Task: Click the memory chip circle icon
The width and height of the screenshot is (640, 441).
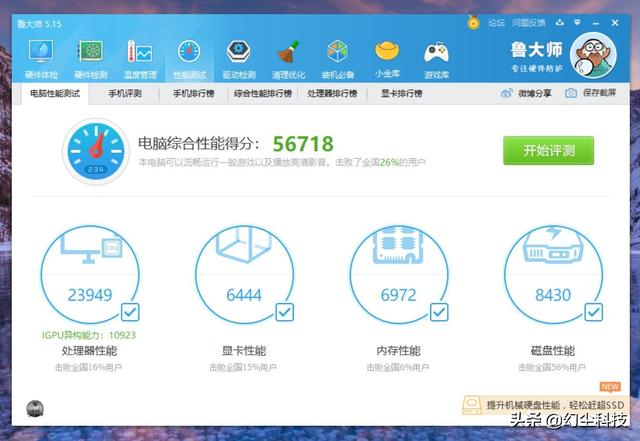Action: (x=399, y=274)
